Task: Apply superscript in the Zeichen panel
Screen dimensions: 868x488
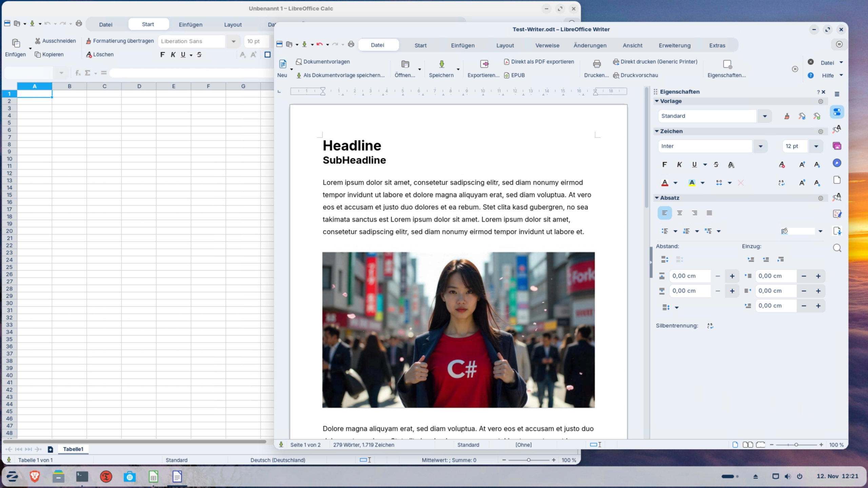Action: [802, 183]
